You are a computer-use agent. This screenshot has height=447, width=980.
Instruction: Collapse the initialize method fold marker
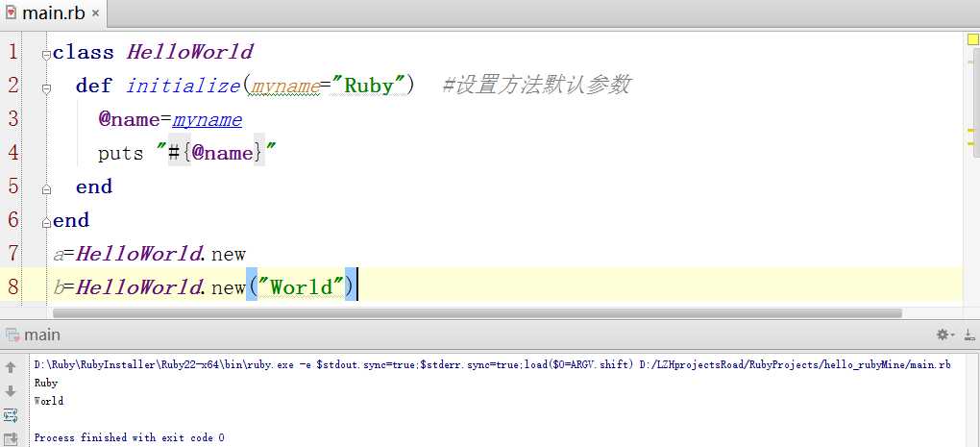pos(46,89)
